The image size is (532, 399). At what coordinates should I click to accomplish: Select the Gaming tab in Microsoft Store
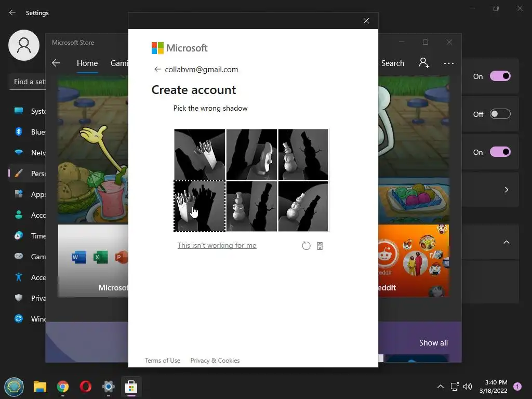(x=119, y=63)
